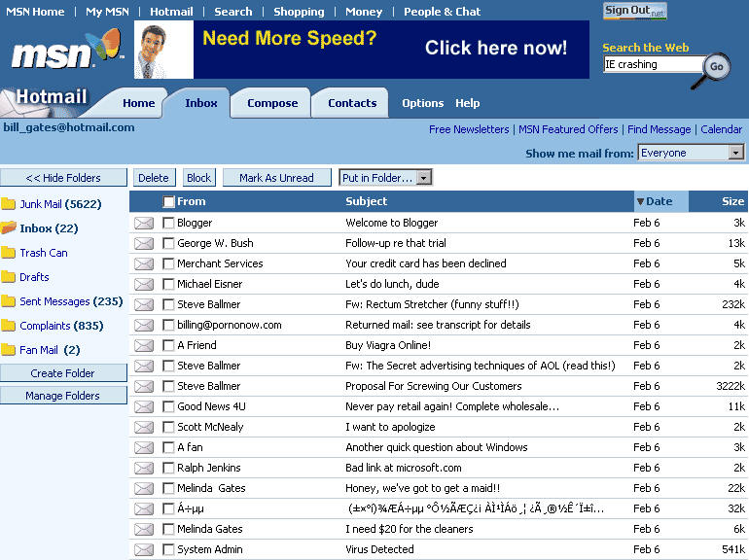Go to MSN Home in top navigation
Viewport: 749px width, 560px height.
[x=35, y=12]
